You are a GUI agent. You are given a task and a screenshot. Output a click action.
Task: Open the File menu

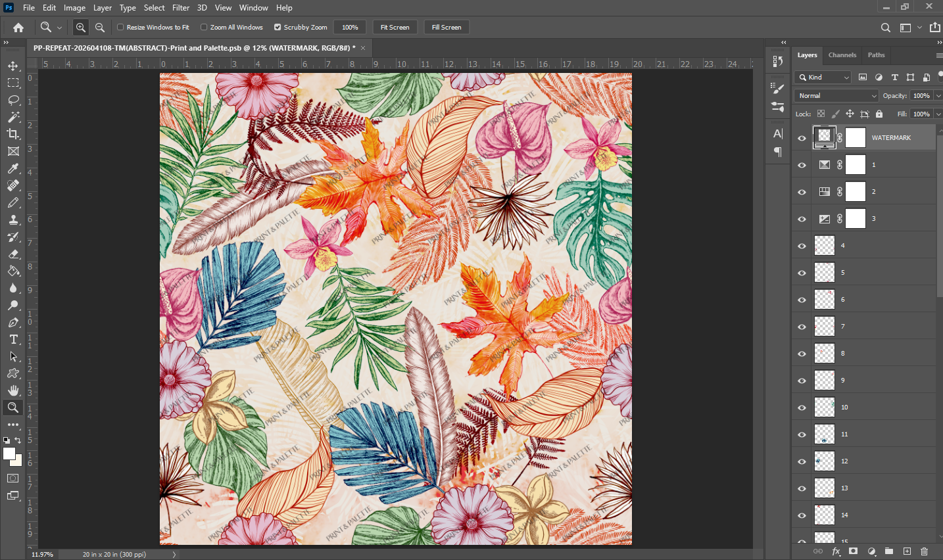click(x=29, y=8)
